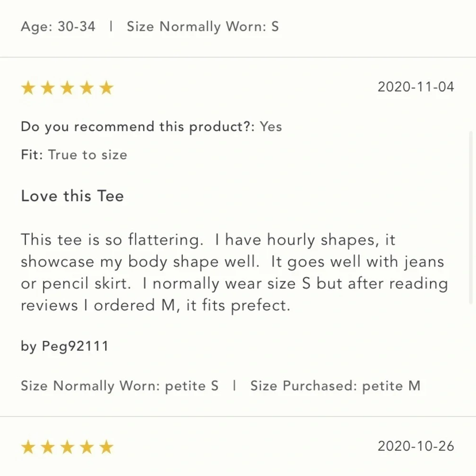Click top "Size Normally Worn: S" text

202,27
